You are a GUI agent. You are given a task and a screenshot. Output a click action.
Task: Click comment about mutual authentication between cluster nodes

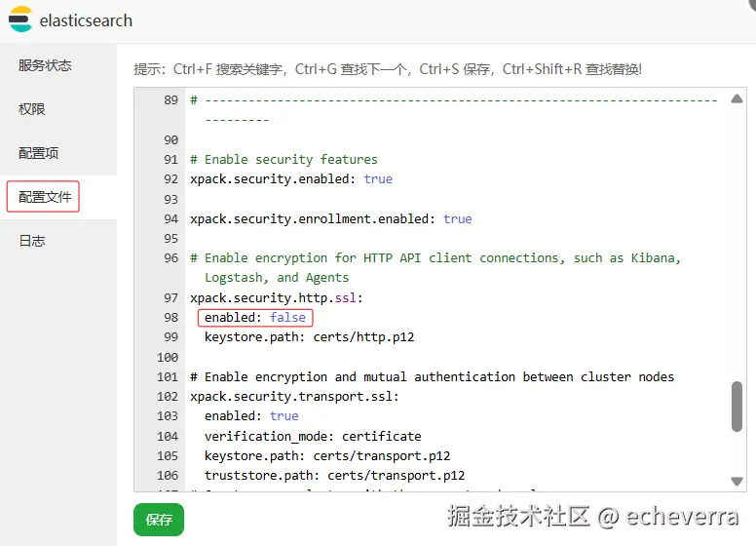[x=432, y=376]
